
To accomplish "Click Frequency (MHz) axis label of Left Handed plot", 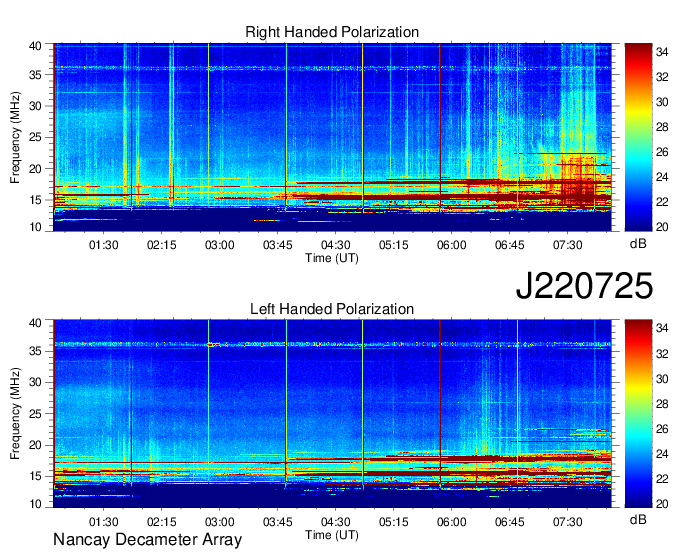I will pyautogui.click(x=15, y=414).
